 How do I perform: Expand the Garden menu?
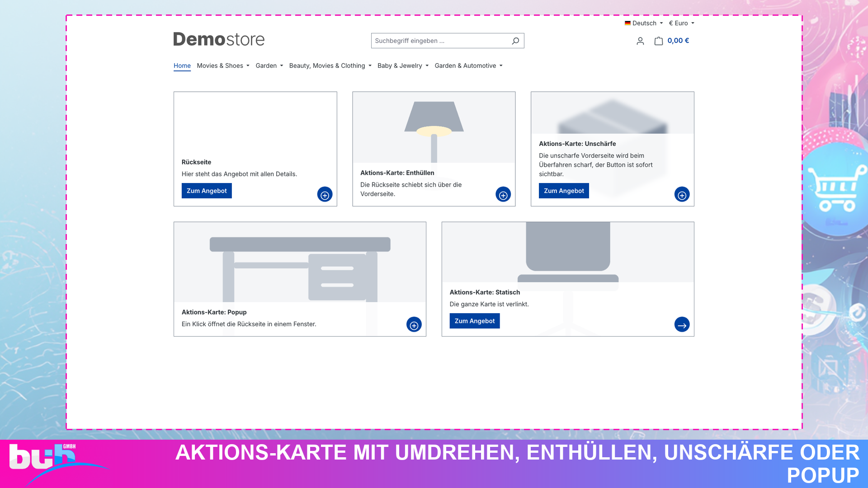point(269,66)
